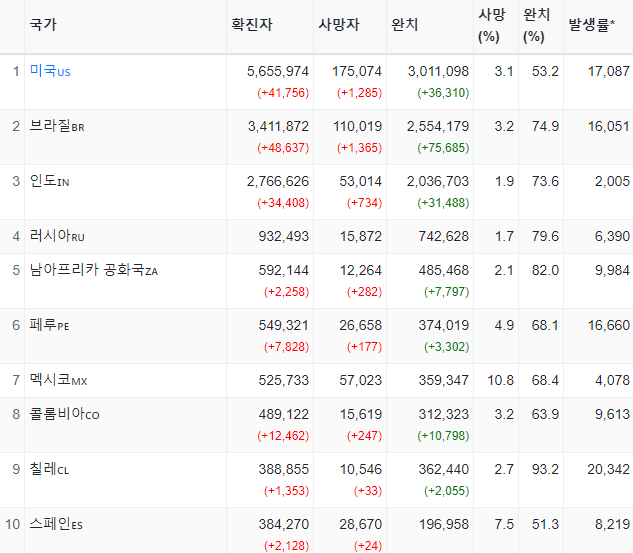
Task: Click Mexico confirmed cases 525,733
Action: coord(284,380)
